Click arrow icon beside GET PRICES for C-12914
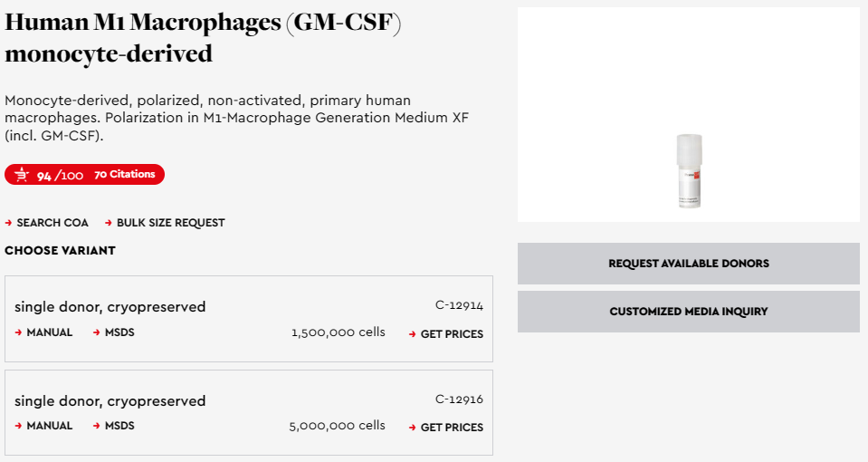The width and height of the screenshot is (868, 462). point(413,334)
